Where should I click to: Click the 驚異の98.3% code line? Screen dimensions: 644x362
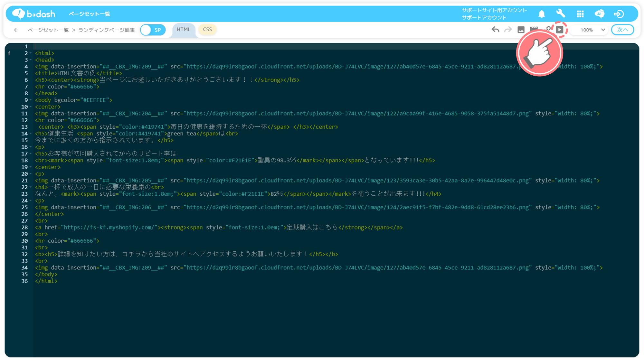click(x=235, y=160)
